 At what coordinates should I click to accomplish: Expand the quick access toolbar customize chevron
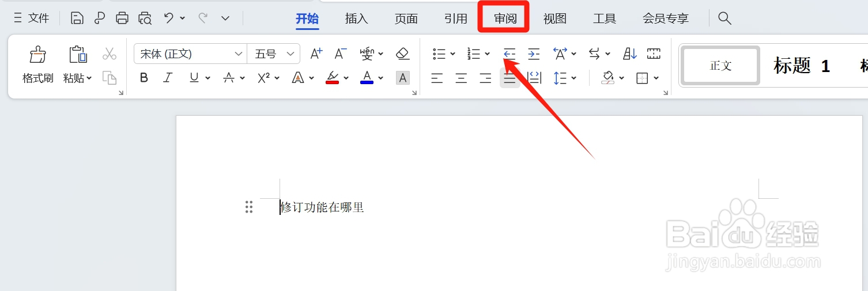225,18
